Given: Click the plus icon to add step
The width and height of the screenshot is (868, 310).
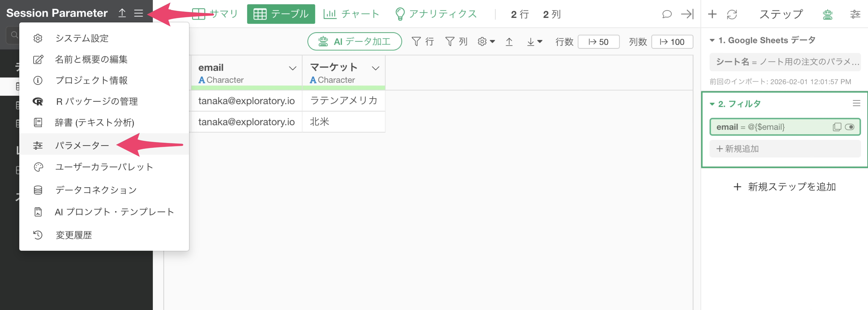Looking at the screenshot, I should (x=712, y=14).
